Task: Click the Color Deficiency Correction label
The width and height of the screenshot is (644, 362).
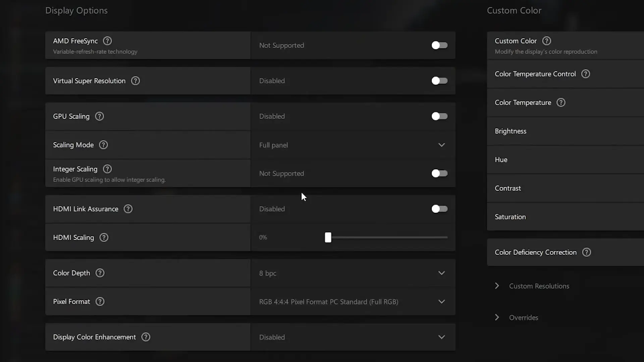Action: (x=536, y=252)
